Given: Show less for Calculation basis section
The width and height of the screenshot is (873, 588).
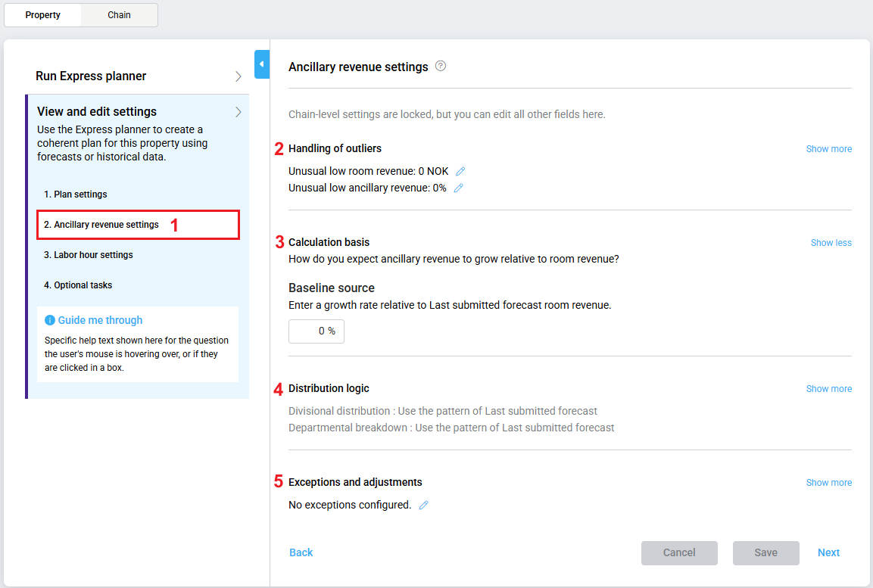Looking at the screenshot, I should pos(831,243).
